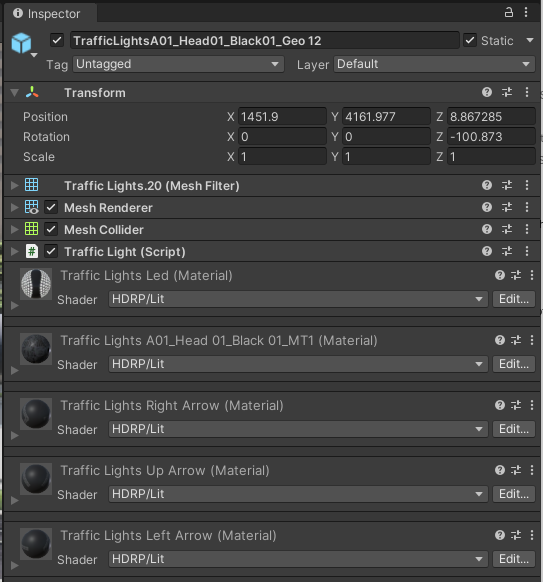This screenshot has height=582, width=543.
Task: Edit shader for Head 01_Black 01_MT1 material
Action: (514, 364)
